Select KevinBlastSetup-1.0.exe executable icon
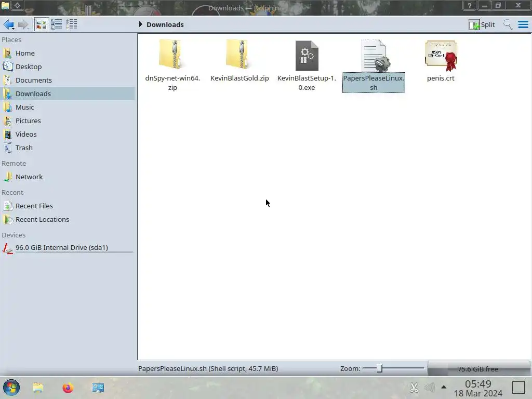The image size is (532, 399). click(x=307, y=55)
